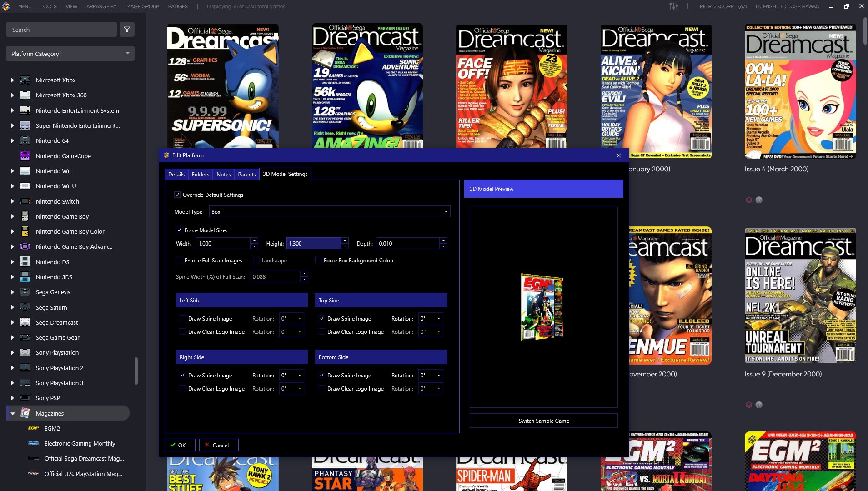The width and height of the screenshot is (868, 491).
Task: Click the filter funnel icon beside Search
Action: 127,30
